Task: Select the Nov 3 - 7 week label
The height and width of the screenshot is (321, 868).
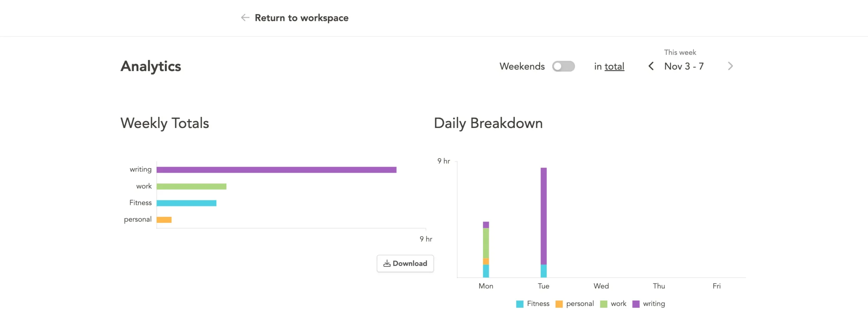Action: point(684,66)
